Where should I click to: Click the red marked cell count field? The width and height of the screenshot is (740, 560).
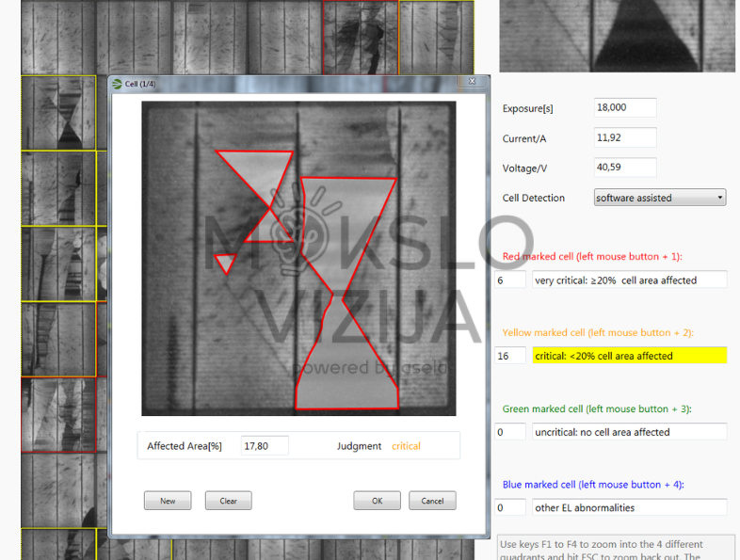pos(510,280)
